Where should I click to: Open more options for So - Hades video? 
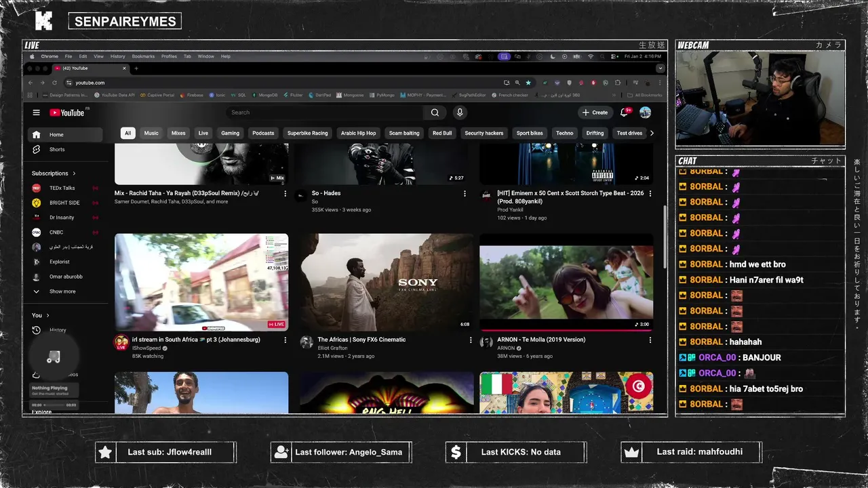[x=465, y=193]
